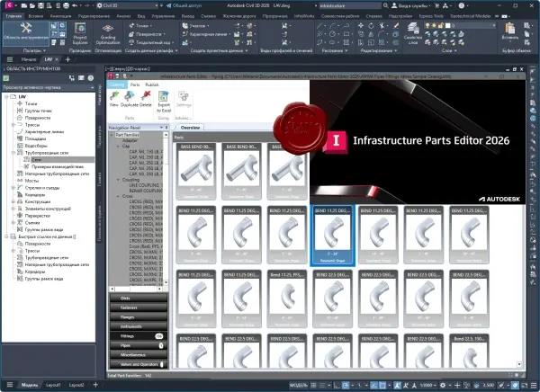Click the Print icon in quick access toolbar
This screenshot has width=540, height=392.
click(x=66, y=5)
